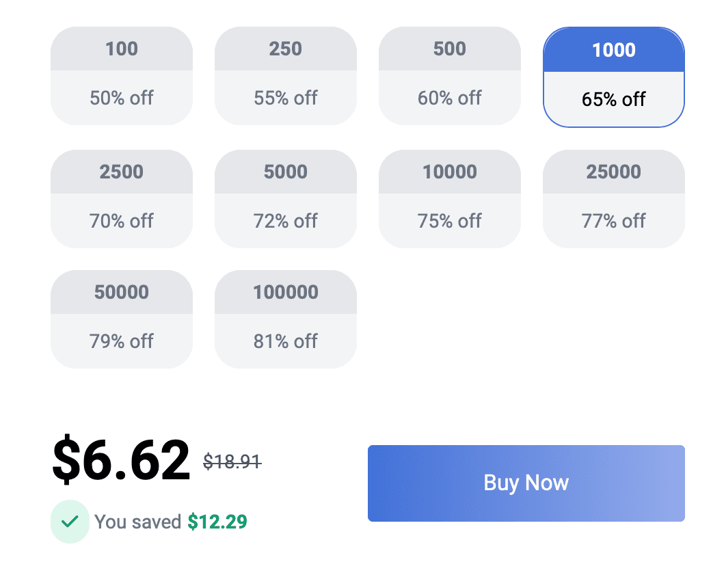Select the 5000 tier with 72% off
Image resolution: width=711 pixels, height=588 pixels.
[285, 198]
